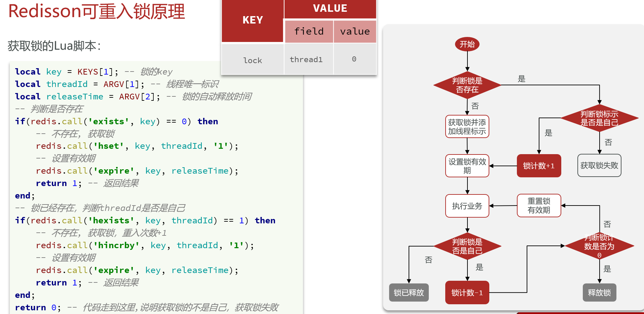Click the 'thread1' table cell
644x314 pixels.
[309, 59]
